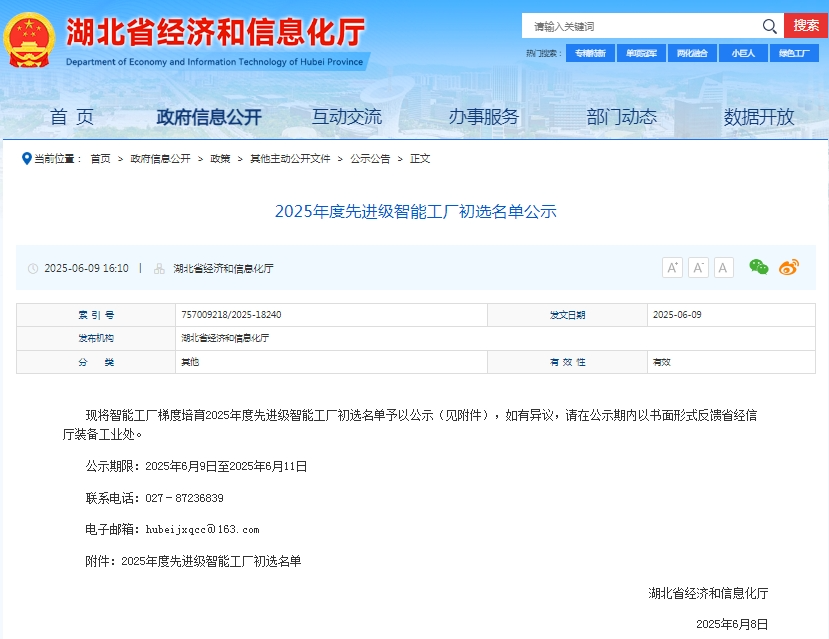Navigate to 公示公告 breadcrumb link

pyautogui.click(x=370, y=158)
